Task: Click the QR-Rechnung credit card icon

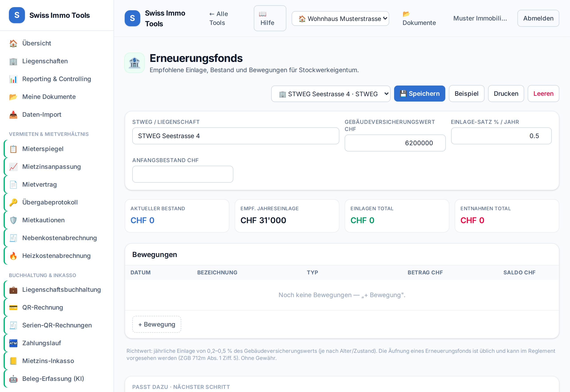Action: coord(13,308)
